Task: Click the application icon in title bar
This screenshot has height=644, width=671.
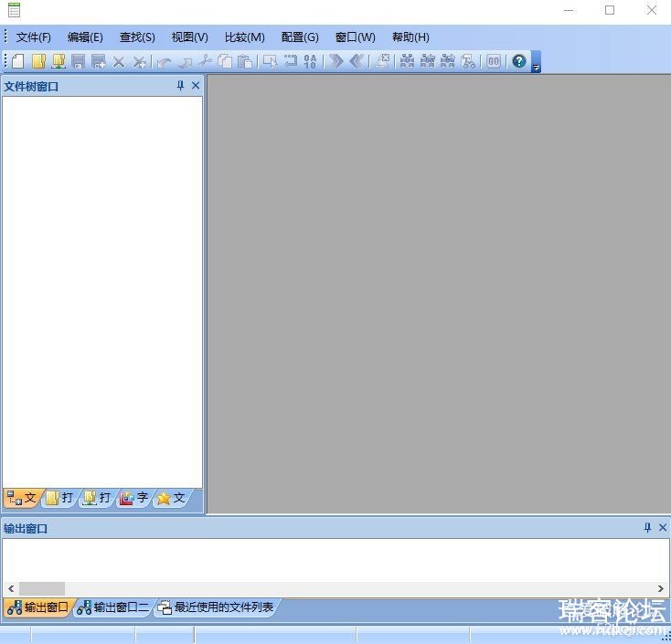Action: (14, 9)
